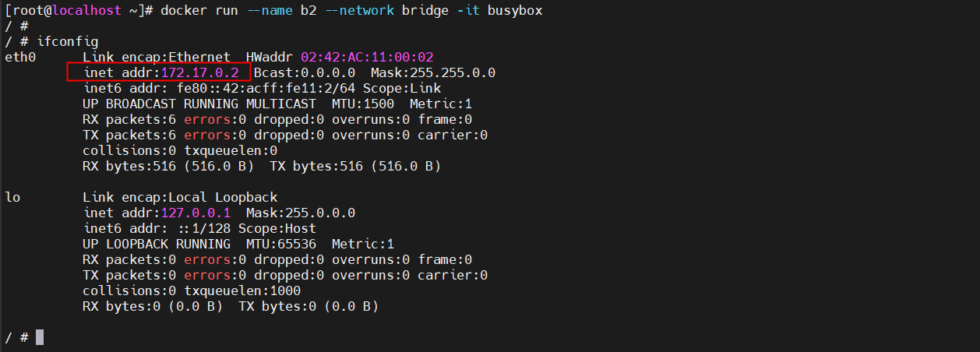
Task: Click the loopback address 127.0.0.1
Action: click(196, 213)
